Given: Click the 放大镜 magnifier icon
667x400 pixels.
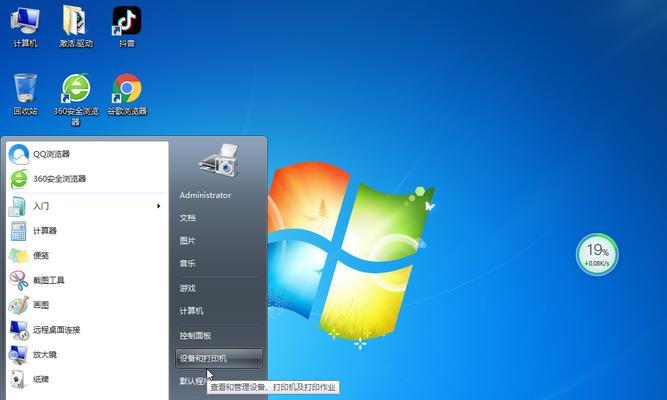Looking at the screenshot, I should pyautogui.click(x=18, y=354).
